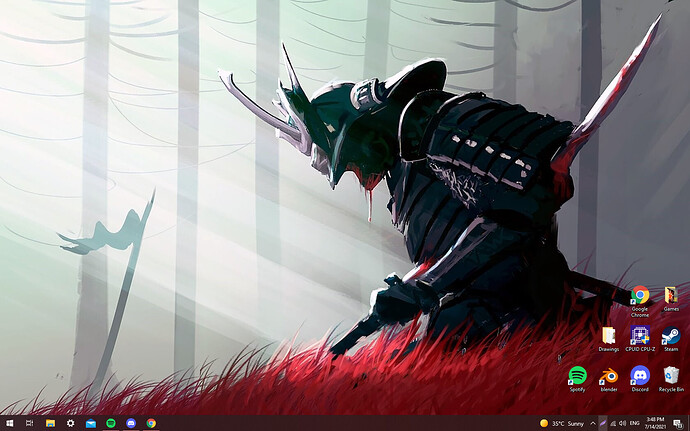
Task: Launch Spotify desktop shortcut
Action: (x=577, y=379)
